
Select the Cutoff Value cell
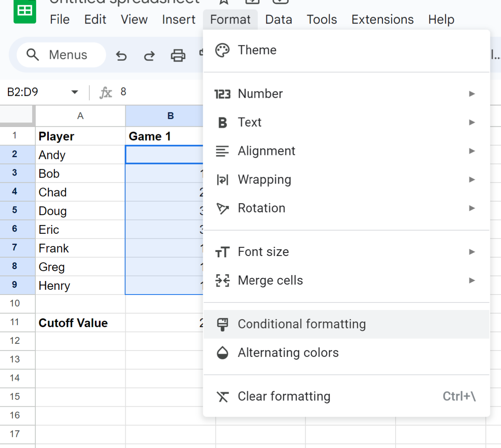(x=80, y=323)
